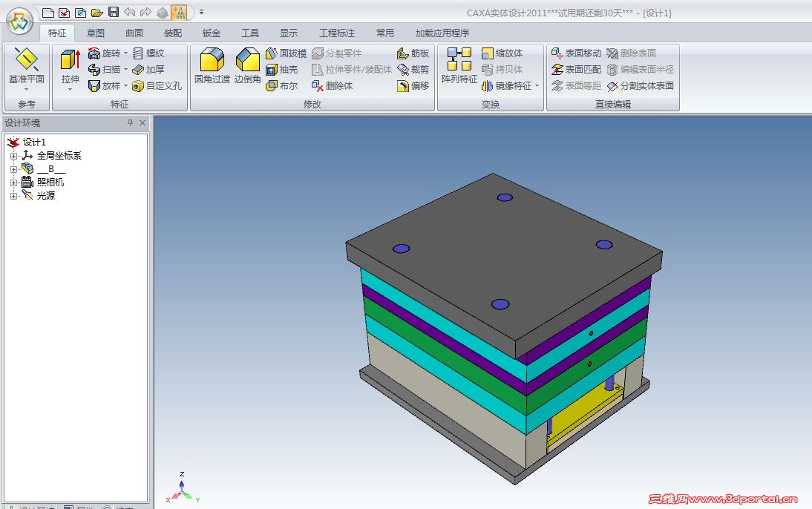Close the 设计环境 panel

[143, 122]
